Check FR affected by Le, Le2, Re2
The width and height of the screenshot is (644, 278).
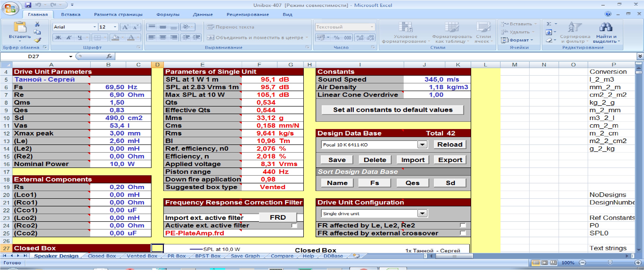463,225
